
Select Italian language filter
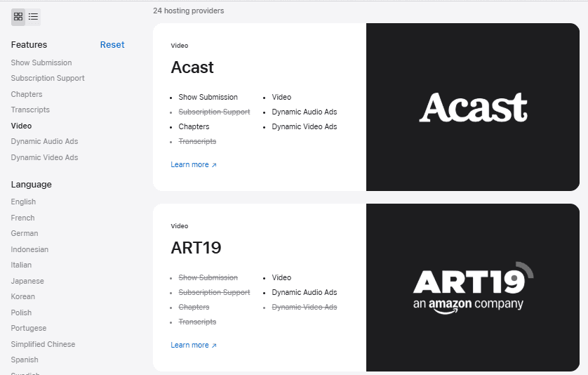coord(21,265)
